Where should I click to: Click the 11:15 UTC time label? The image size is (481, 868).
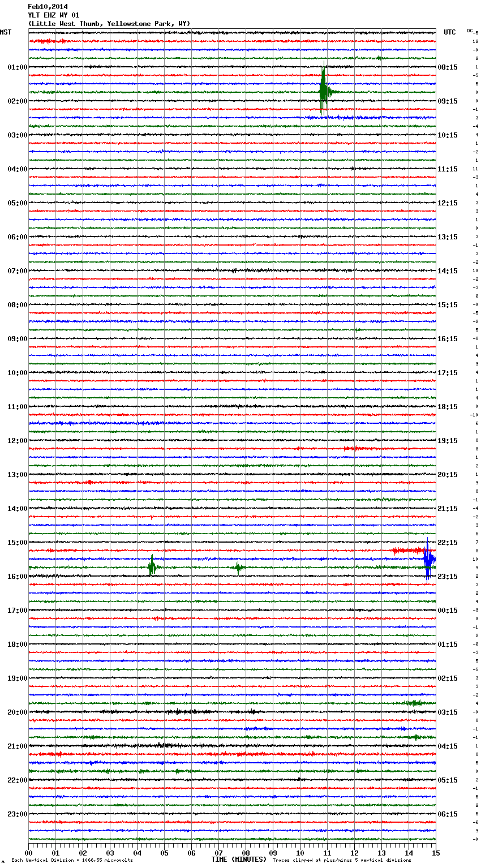tap(448, 169)
